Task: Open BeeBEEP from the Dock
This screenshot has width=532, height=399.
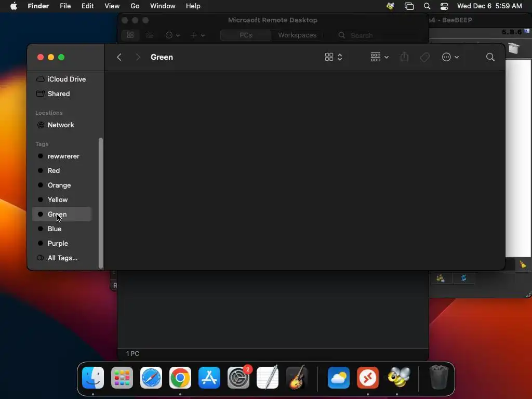Action: pyautogui.click(x=398, y=377)
